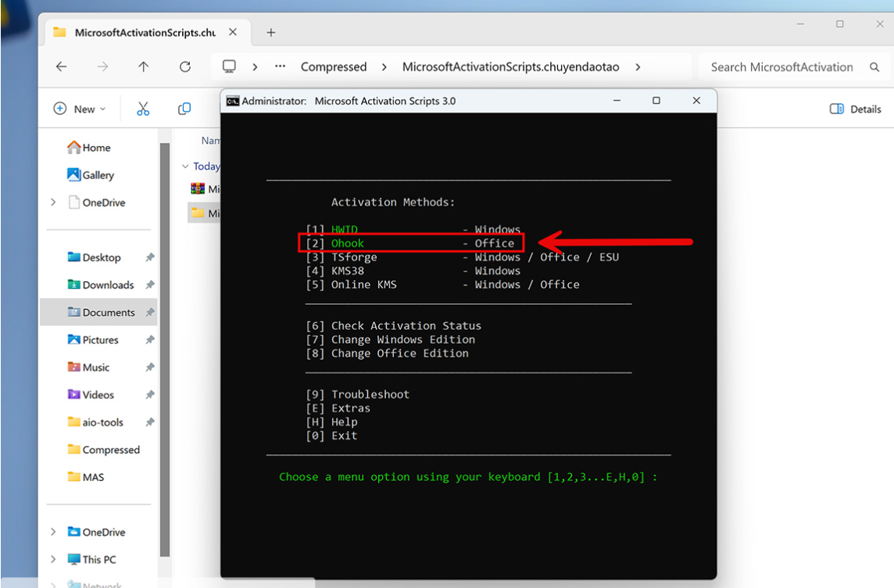
Task: Add a new File Explorer tab
Action: [x=271, y=32]
